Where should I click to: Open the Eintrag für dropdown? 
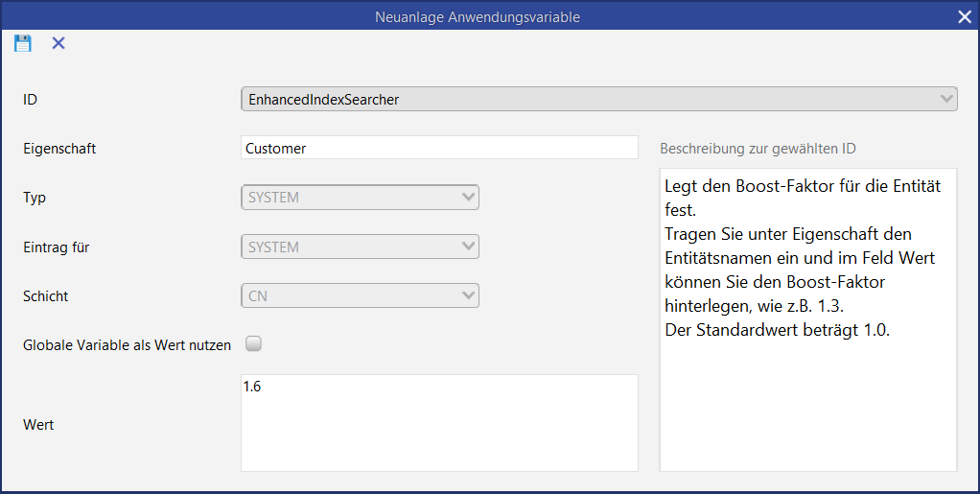point(360,247)
